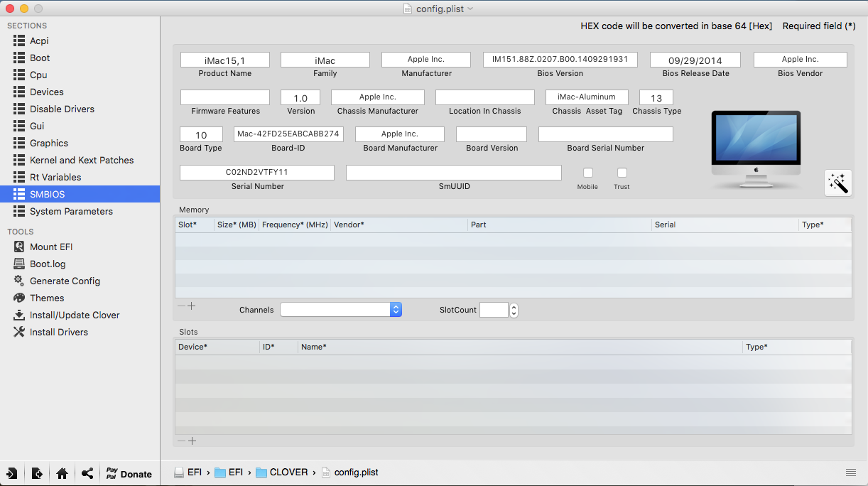Click the Board Type field
The height and width of the screenshot is (486, 868).
201,134
